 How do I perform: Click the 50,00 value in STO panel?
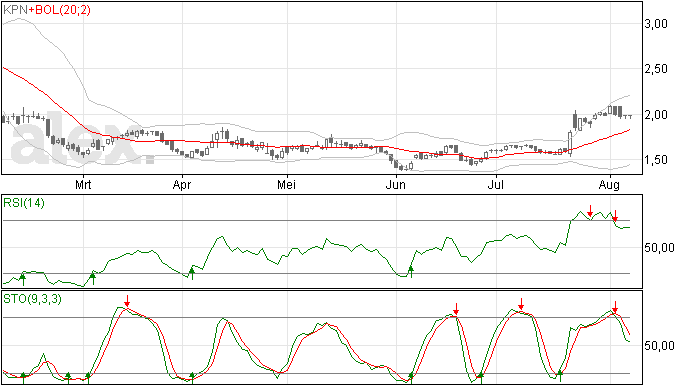(x=659, y=346)
